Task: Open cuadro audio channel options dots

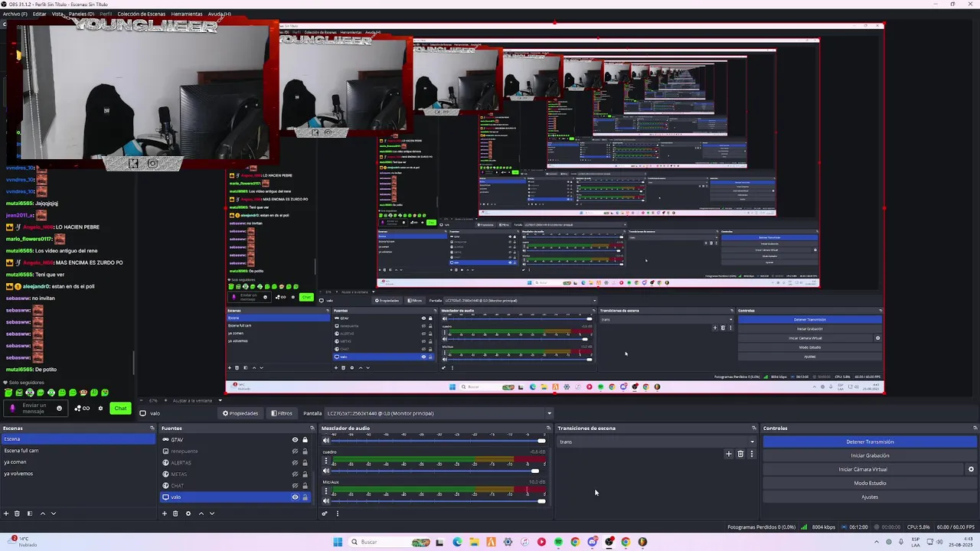Action: (326, 461)
